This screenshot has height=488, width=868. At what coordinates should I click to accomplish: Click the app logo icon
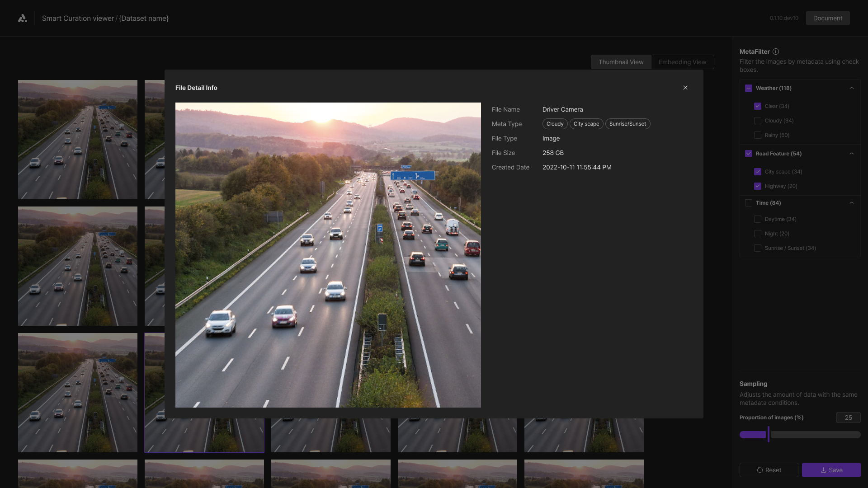pyautogui.click(x=23, y=18)
